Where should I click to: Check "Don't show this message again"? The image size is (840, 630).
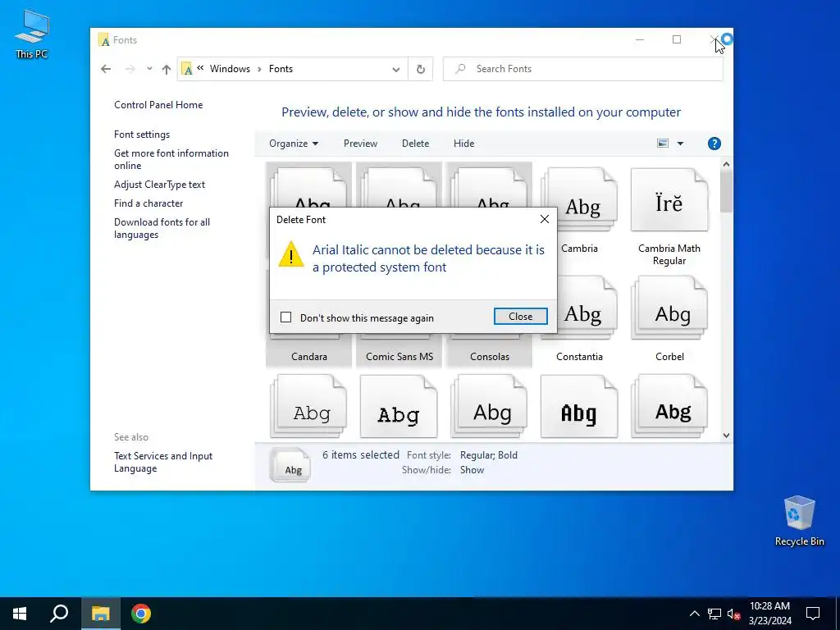(286, 317)
